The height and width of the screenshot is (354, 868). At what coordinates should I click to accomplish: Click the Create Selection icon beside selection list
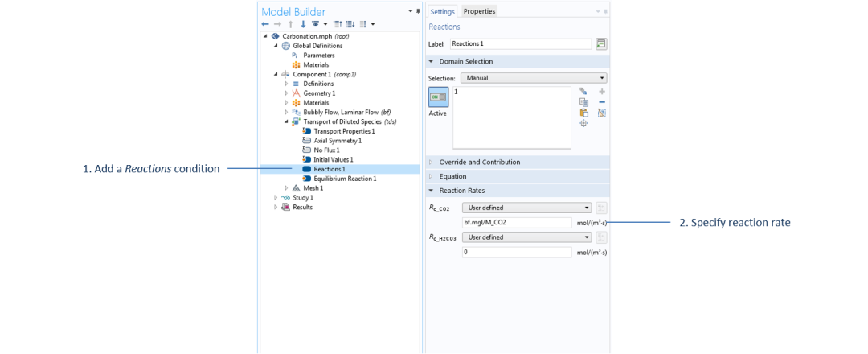click(x=583, y=92)
